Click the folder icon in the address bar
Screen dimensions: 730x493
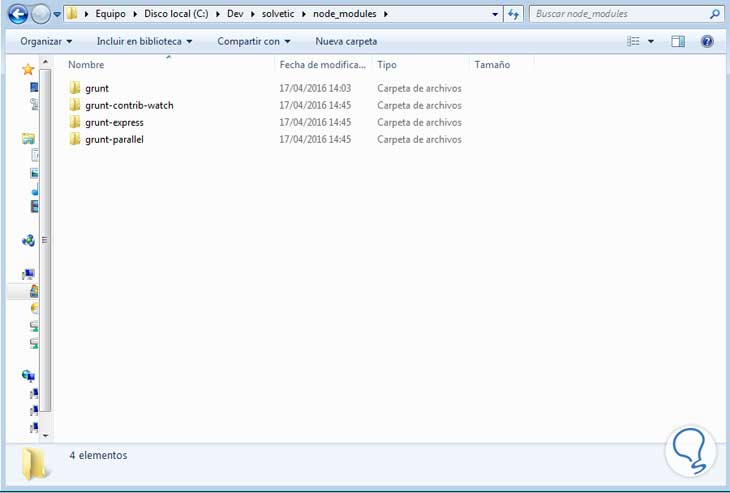pyautogui.click(x=72, y=14)
